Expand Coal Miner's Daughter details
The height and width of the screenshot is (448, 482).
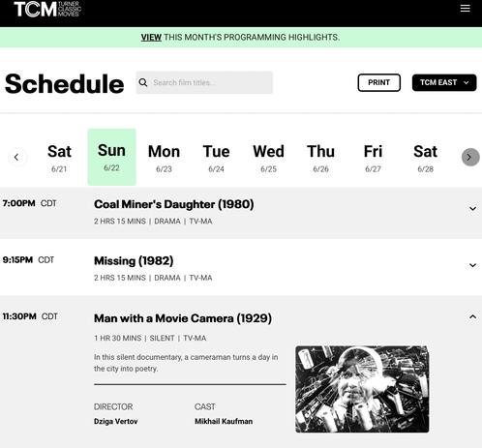472,209
